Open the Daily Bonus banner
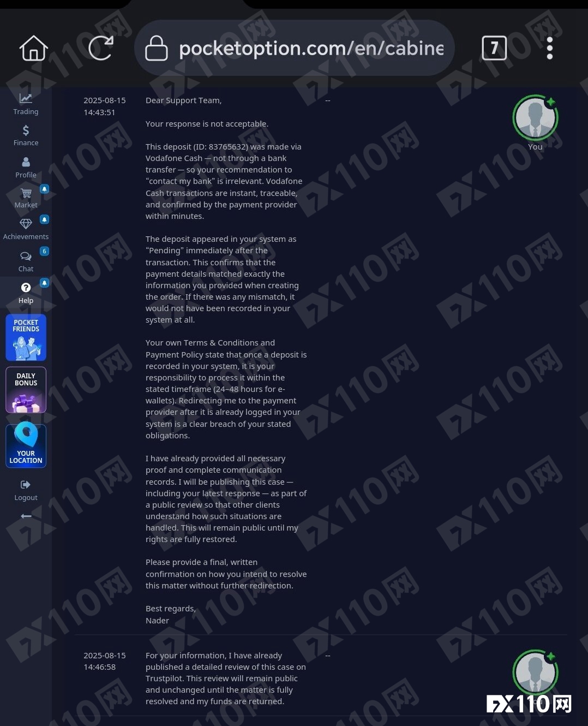Screen dimensions: 588x726 point(26,390)
